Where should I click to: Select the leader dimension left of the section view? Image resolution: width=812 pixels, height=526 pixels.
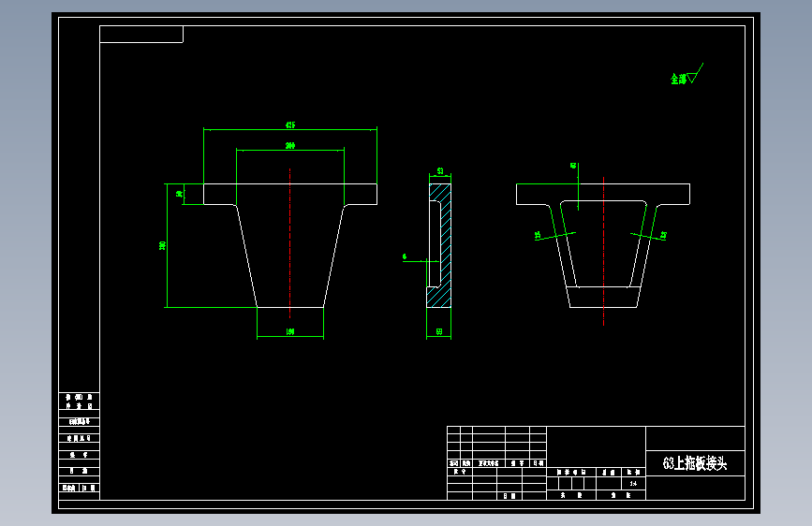click(405, 256)
